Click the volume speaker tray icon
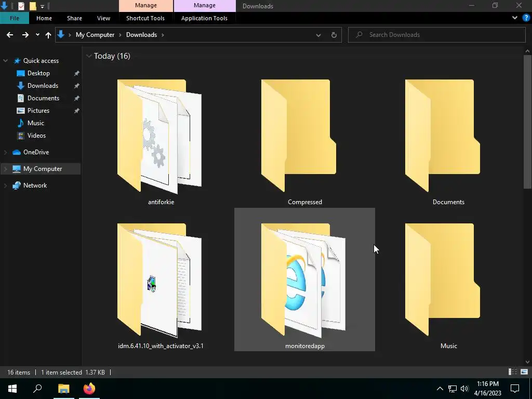The height and width of the screenshot is (399, 532). 464,389
